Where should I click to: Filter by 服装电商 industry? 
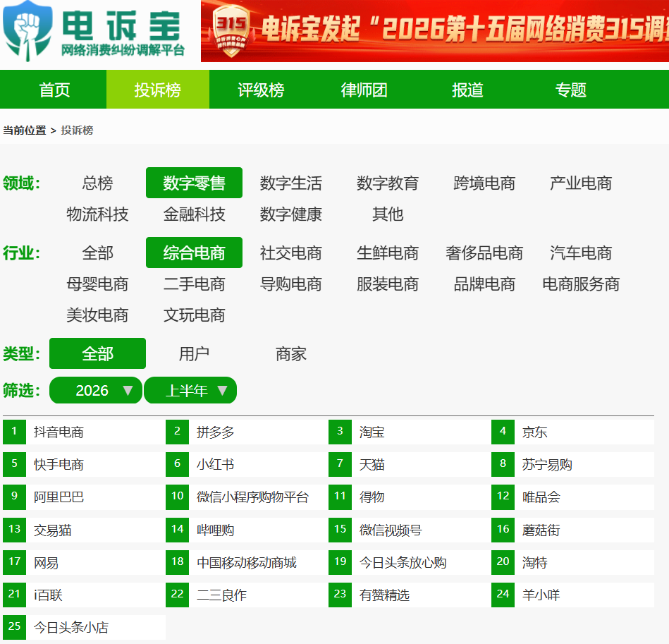[388, 284]
